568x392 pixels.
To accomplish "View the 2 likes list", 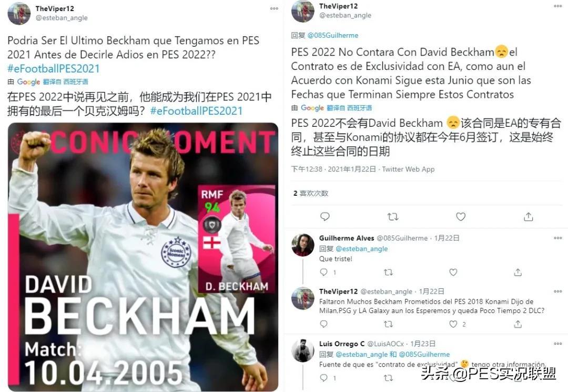I will click(310, 193).
